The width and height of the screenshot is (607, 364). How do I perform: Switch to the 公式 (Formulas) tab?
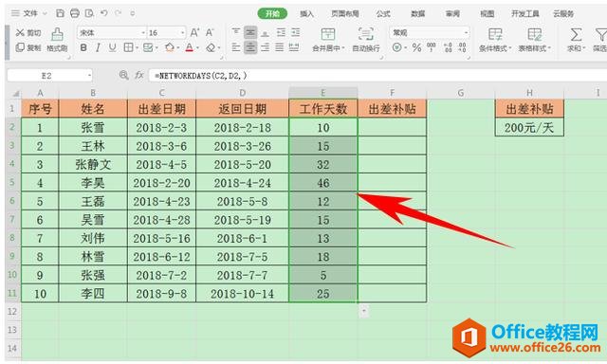tap(383, 13)
